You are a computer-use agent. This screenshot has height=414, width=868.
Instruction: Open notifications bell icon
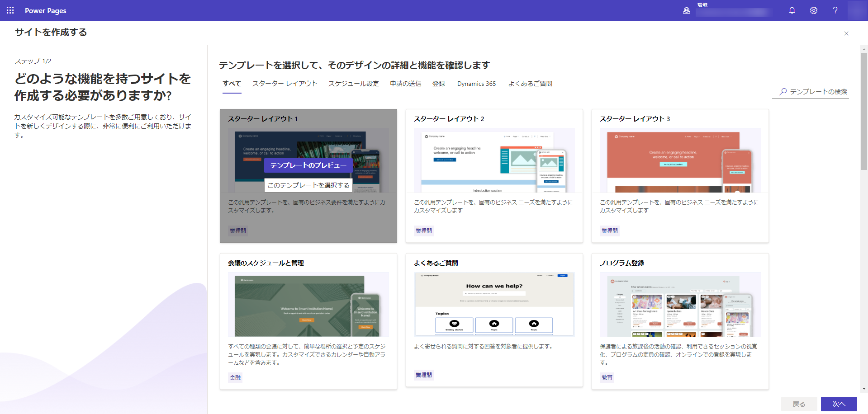[792, 10]
